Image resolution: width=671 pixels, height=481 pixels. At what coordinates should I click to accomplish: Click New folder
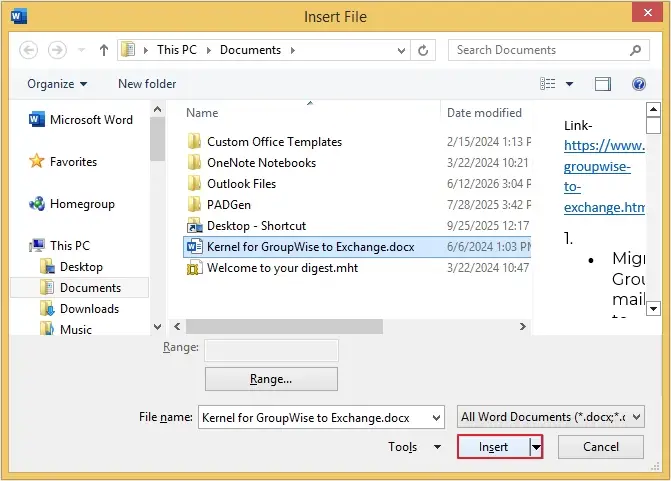pyautogui.click(x=147, y=84)
